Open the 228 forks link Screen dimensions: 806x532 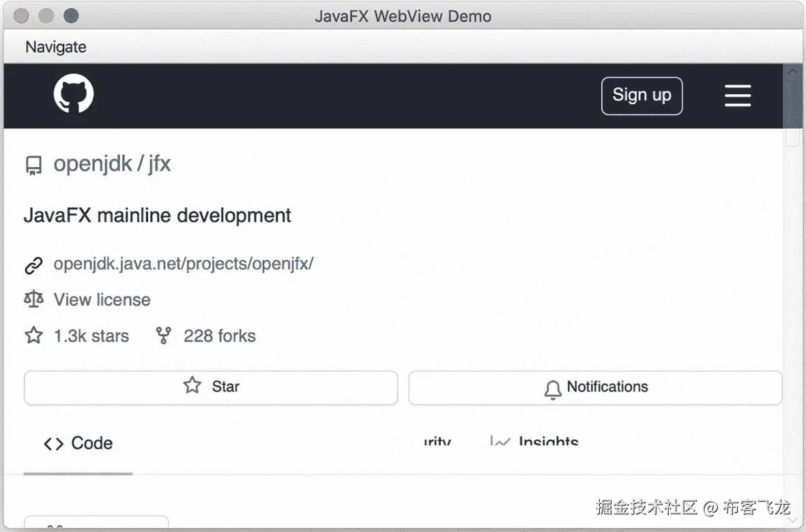click(220, 336)
